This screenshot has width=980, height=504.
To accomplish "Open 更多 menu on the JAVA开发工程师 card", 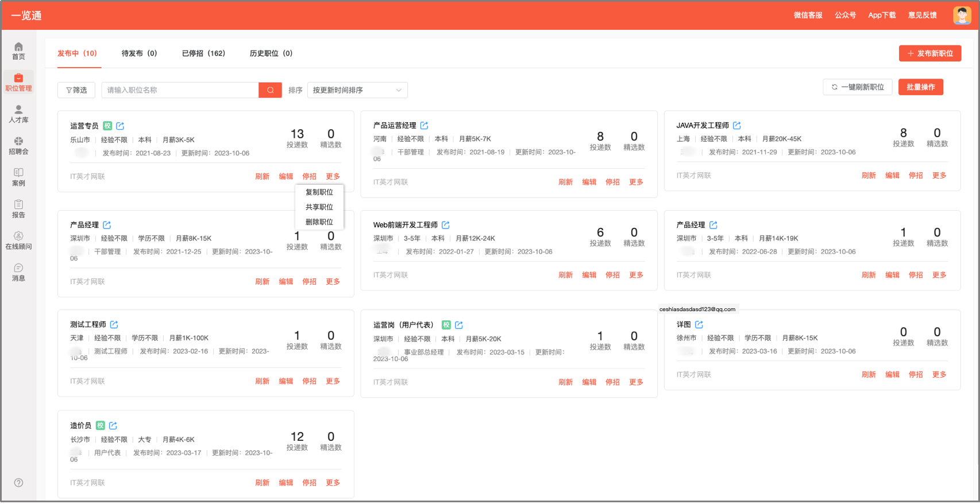I will point(939,176).
